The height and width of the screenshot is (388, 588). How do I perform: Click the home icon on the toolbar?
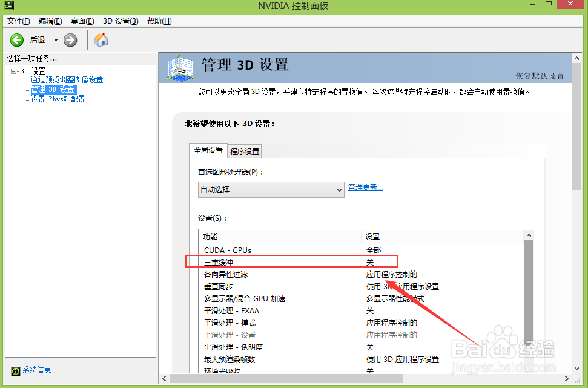tap(101, 40)
